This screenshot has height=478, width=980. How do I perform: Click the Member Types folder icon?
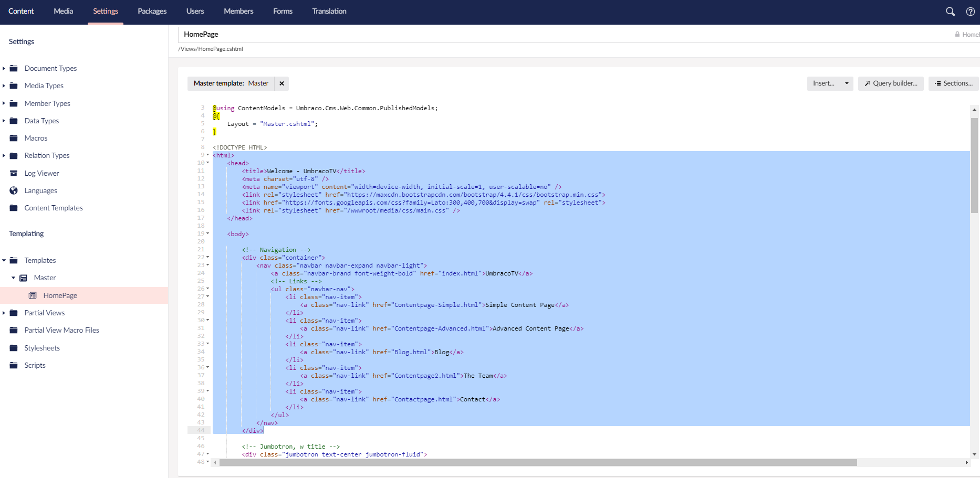[14, 103]
